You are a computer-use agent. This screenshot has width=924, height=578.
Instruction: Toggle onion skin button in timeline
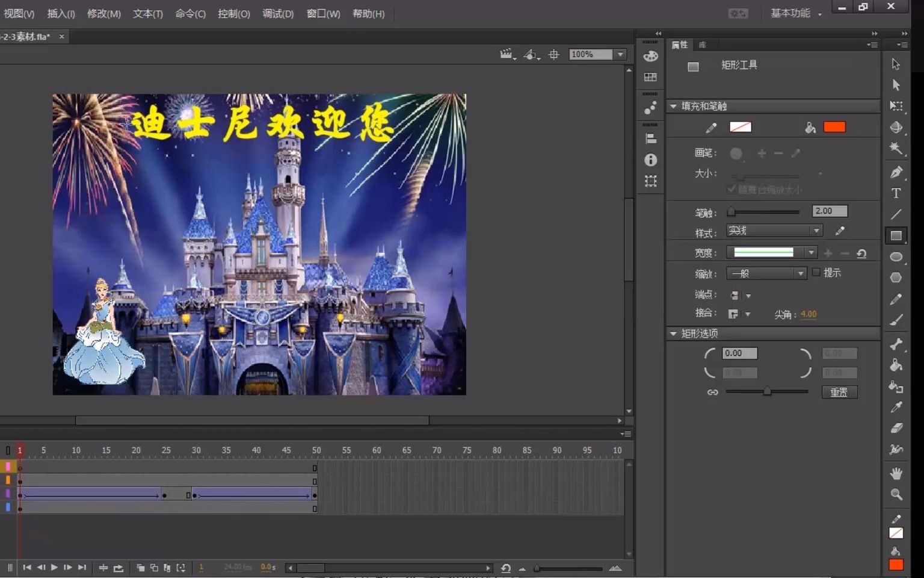(x=140, y=568)
